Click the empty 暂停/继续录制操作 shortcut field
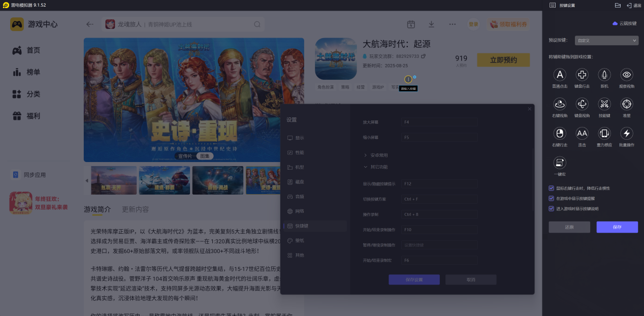This screenshot has height=316, width=644. tap(439, 245)
